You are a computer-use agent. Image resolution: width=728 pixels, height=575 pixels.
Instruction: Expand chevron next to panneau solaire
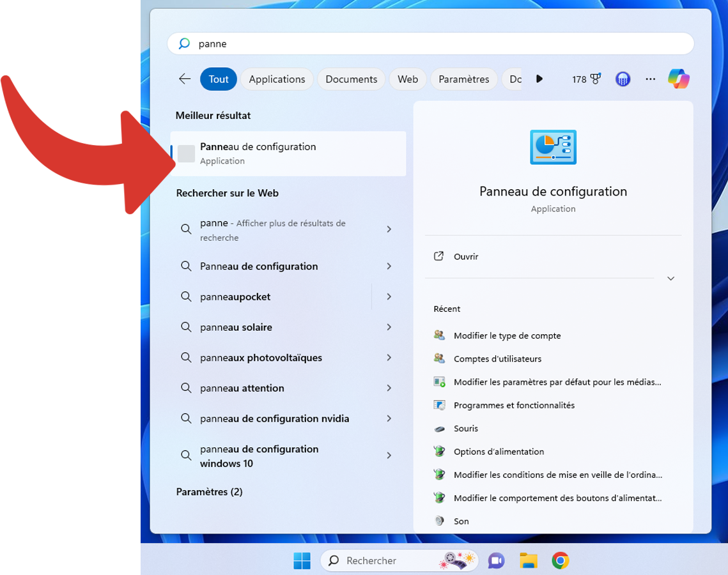(x=389, y=327)
